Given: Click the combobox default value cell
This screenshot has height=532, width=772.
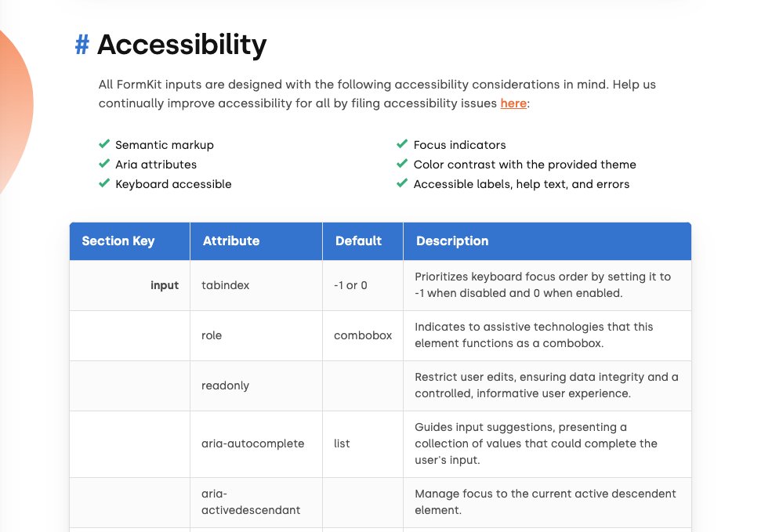Looking at the screenshot, I should [x=363, y=335].
